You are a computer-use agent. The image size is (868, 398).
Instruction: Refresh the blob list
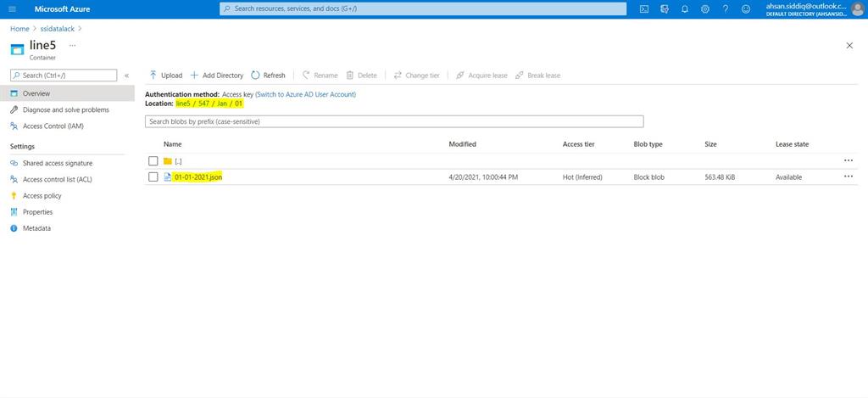(x=268, y=76)
